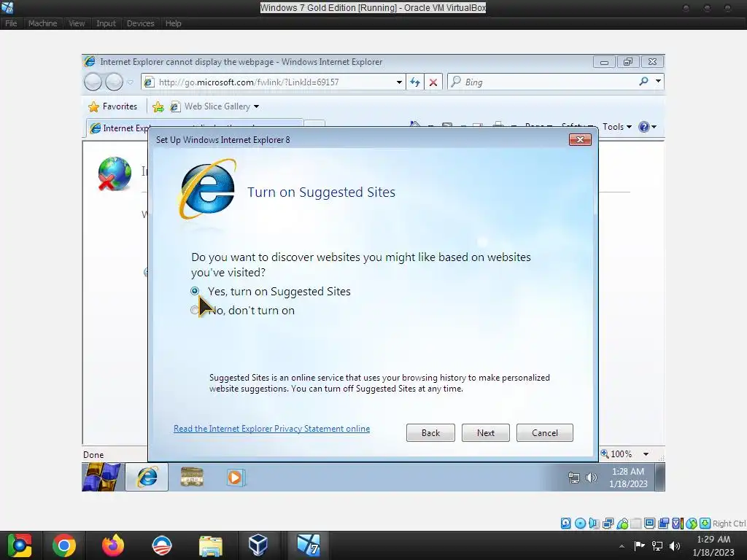Show hidden host tray icons arrow
This screenshot has width=747, height=560.
click(622, 546)
